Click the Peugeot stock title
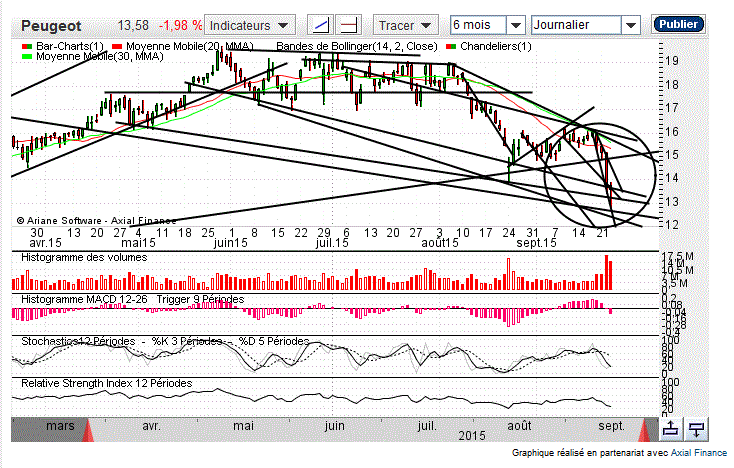This screenshot has height=468, width=734. (51, 26)
